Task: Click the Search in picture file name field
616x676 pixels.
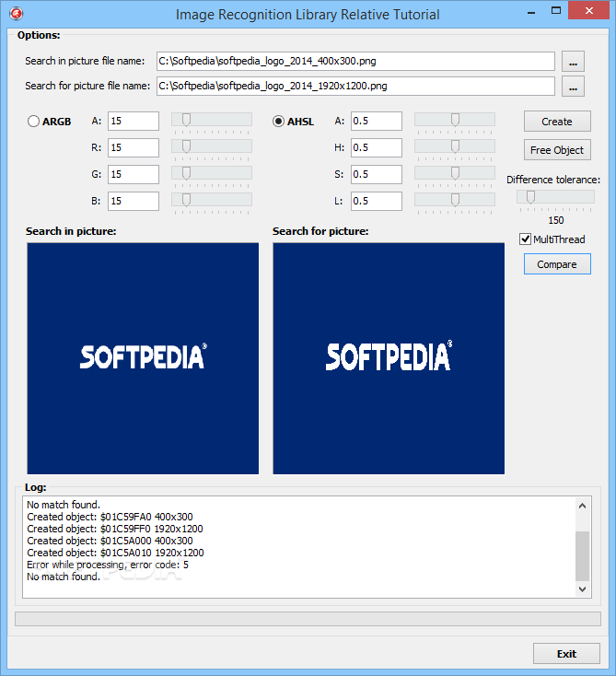Action: tap(355, 61)
